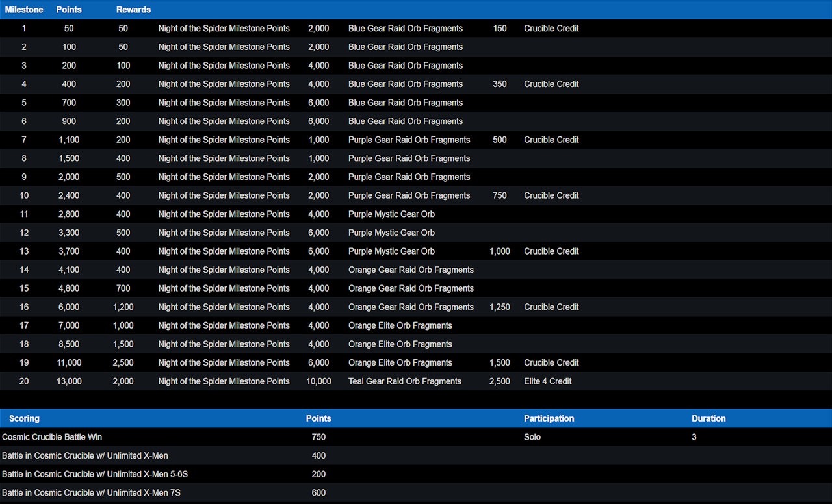
Task: Click the 750 Crucible Credit amount in milestone 10
Action: pos(500,195)
